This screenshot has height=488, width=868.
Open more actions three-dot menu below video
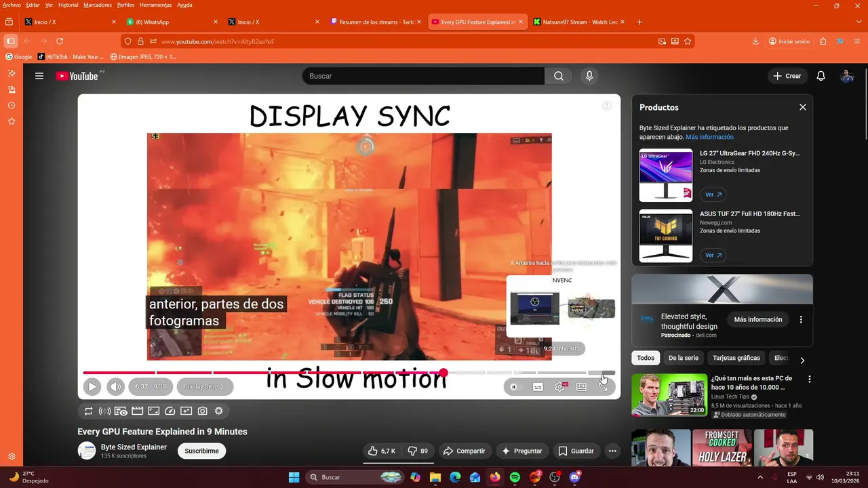click(612, 451)
